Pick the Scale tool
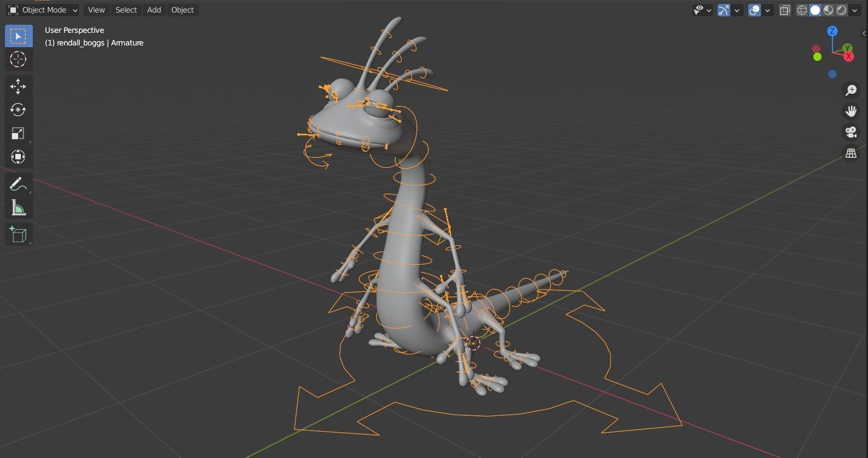Screen dimensions: 868x458 18,134
